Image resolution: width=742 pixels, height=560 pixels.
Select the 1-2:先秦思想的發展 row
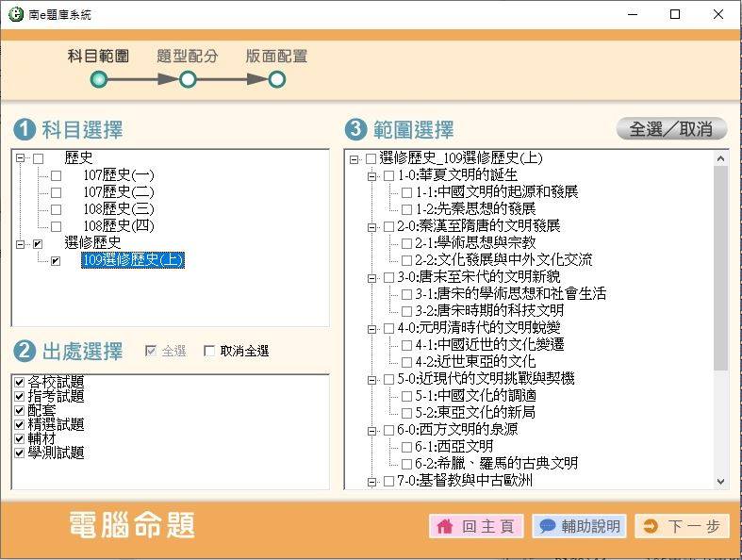[x=475, y=208]
